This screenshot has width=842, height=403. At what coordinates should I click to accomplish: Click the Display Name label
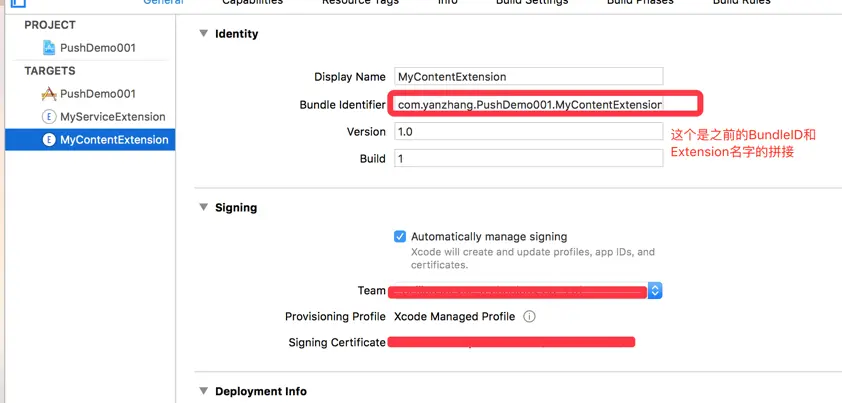[350, 76]
